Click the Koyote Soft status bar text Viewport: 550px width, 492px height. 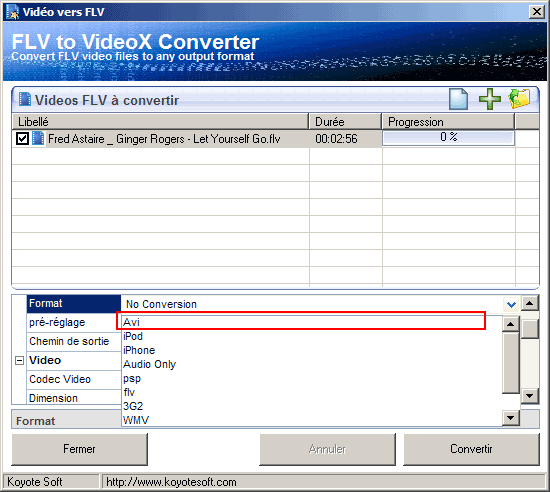coord(35,482)
